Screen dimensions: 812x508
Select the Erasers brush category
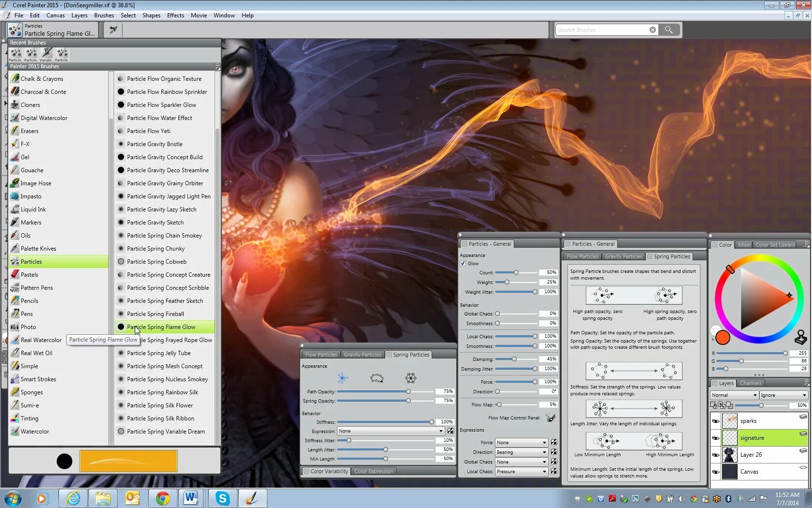(58, 131)
